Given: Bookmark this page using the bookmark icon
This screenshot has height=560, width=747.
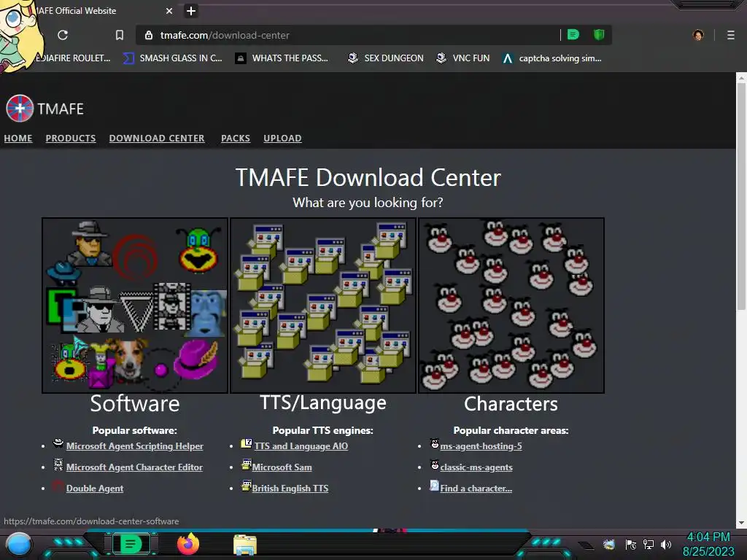Looking at the screenshot, I should tap(120, 35).
